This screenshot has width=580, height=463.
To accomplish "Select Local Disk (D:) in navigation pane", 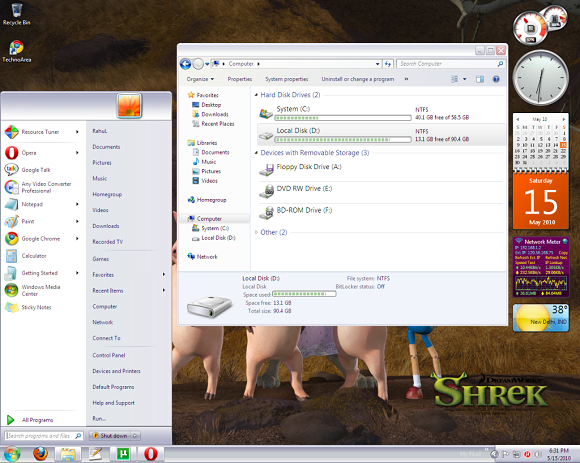I will point(218,238).
